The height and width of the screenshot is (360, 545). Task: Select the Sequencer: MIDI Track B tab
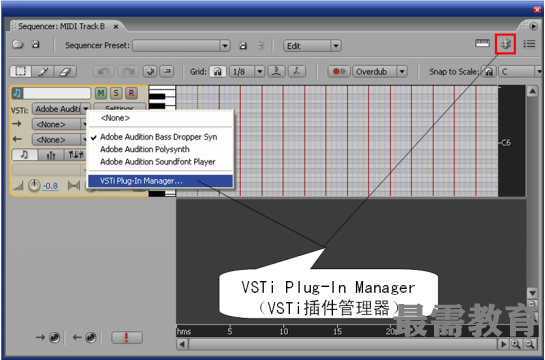(61, 26)
